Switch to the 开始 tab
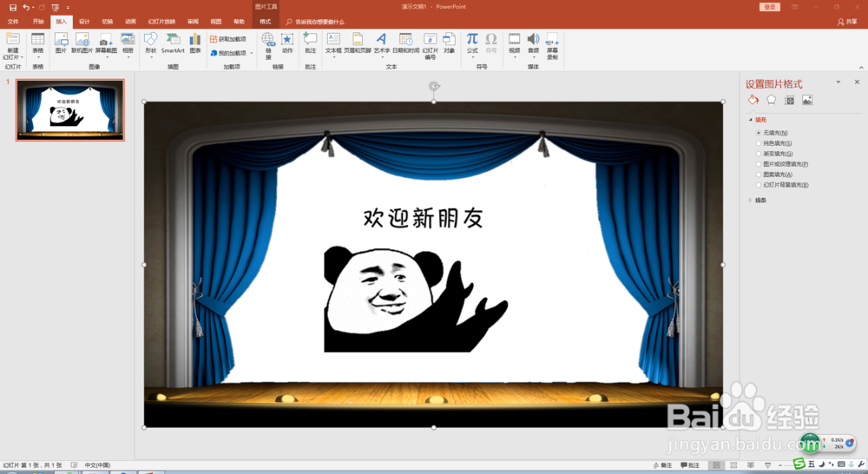The width and height of the screenshot is (868, 474). 38,22
